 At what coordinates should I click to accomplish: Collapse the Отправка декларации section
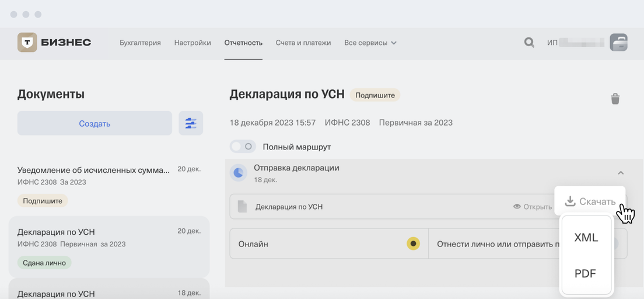tap(621, 173)
